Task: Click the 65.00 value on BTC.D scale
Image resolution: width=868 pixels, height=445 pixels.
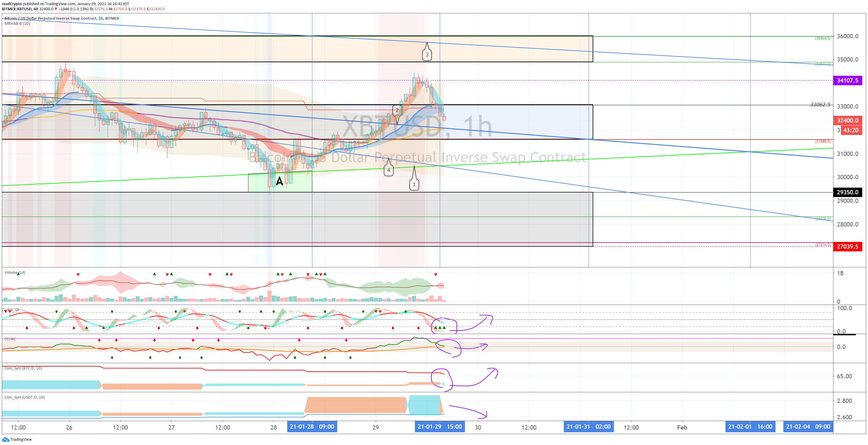Action: click(844, 376)
